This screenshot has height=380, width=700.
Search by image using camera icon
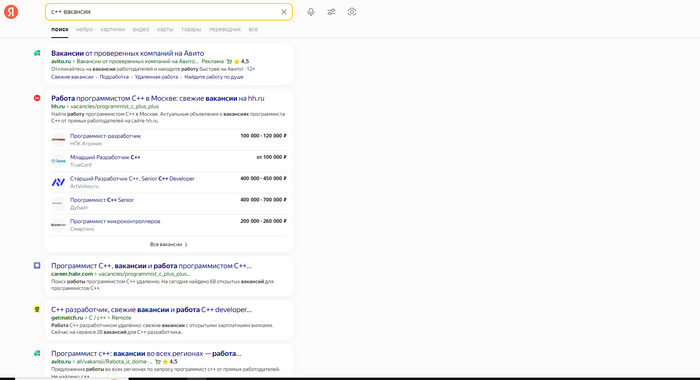pos(352,12)
